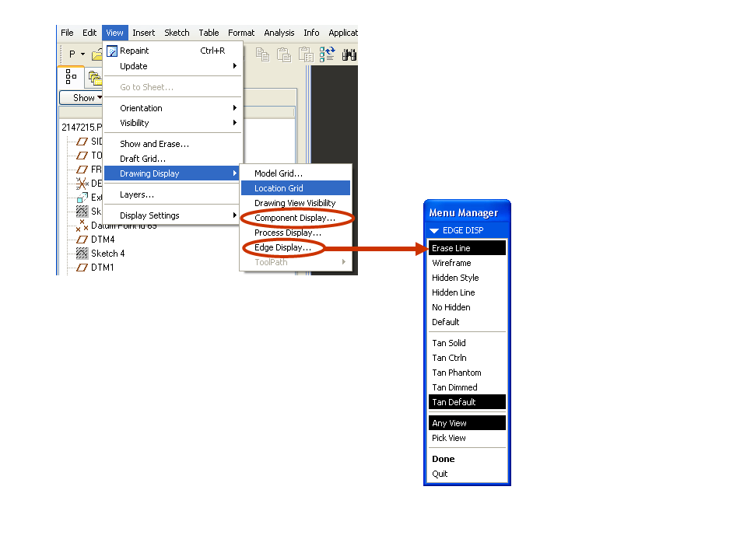The height and width of the screenshot is (560, 747).
Task: Select Tan Dimmed option
Action: [x=467, y=387]
